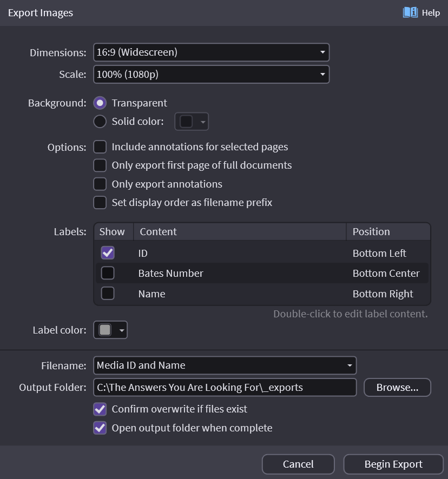448x479 pixels.
Task: Tick the Only export annotations checkbox
Action: click(100, 184)
